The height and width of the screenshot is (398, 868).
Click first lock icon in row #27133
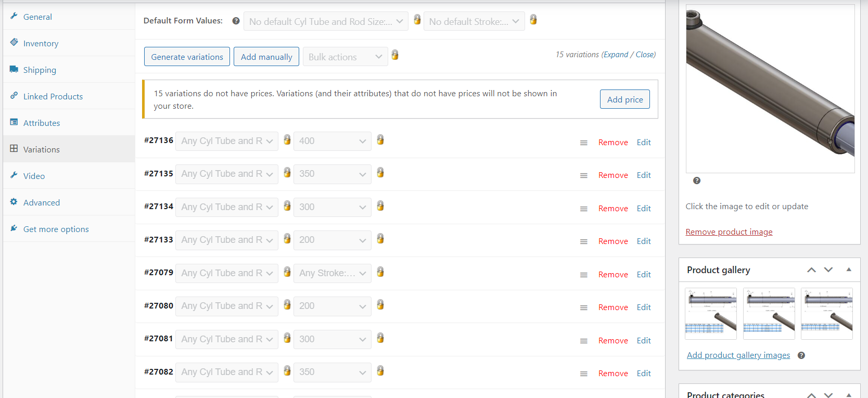pos(287,238)
